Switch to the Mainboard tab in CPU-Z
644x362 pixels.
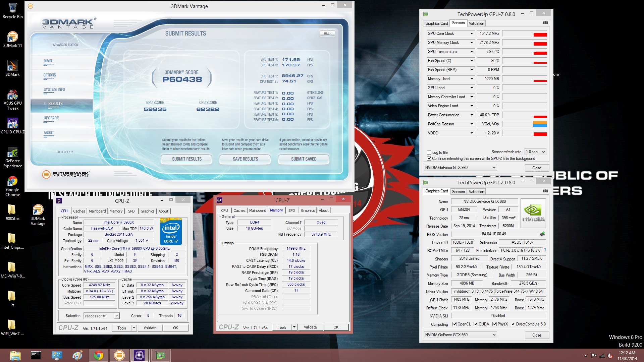point(97,211)
